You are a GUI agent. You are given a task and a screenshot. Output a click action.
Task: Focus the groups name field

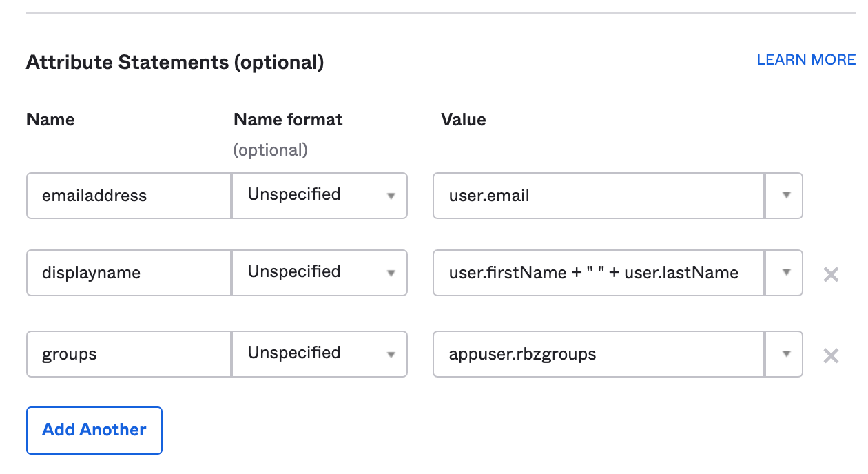128,354
